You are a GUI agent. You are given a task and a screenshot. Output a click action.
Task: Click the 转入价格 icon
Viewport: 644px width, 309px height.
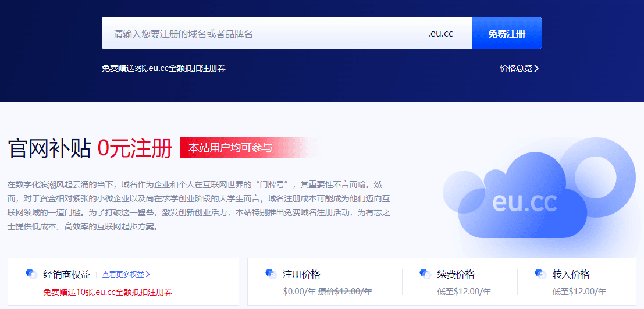pyautogui.click(x=540, y=274)
